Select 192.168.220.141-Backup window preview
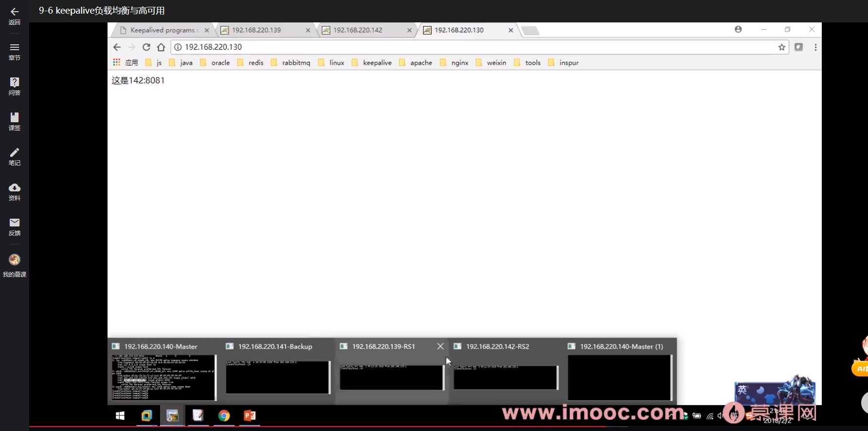The height and width of the screenshot is (431, 868). point(278,371)
